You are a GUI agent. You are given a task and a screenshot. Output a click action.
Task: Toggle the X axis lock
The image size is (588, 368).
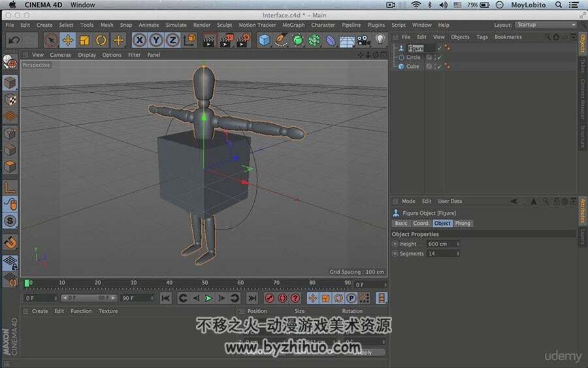point(140,40)
